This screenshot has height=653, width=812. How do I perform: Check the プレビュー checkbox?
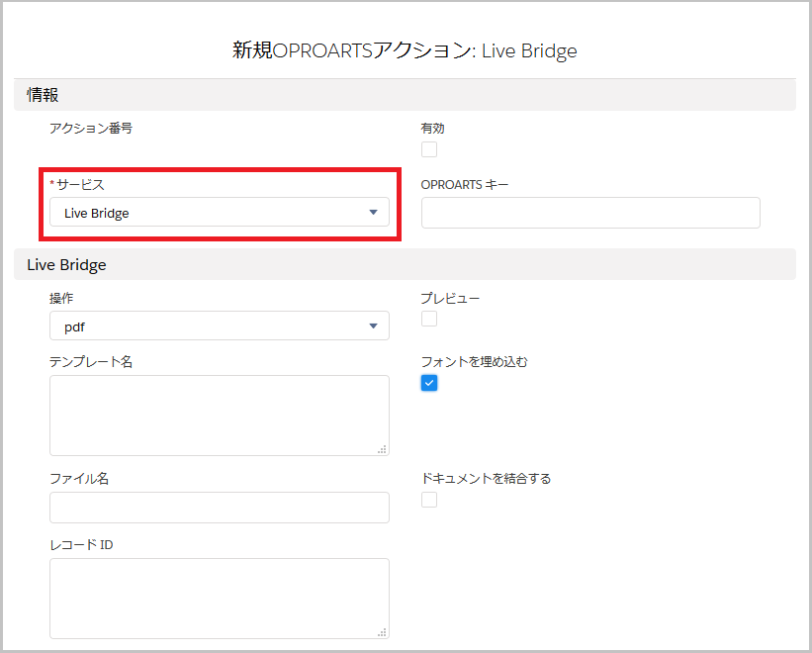click(x=429, y=319)
